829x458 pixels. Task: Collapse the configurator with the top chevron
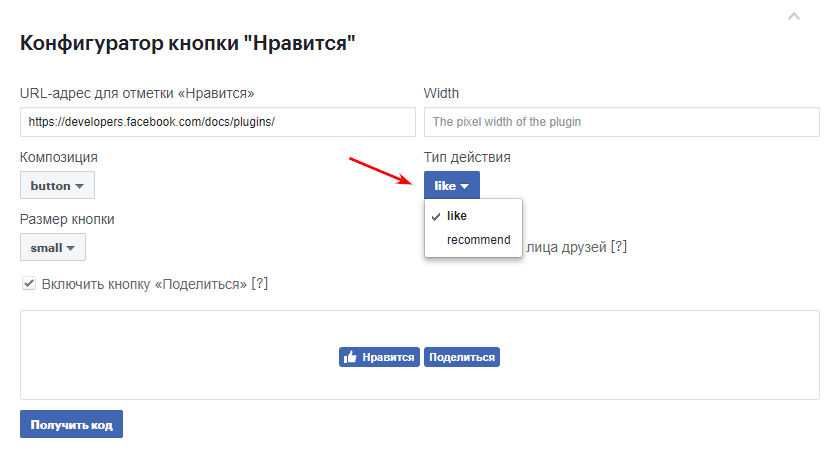coord(794,16)
